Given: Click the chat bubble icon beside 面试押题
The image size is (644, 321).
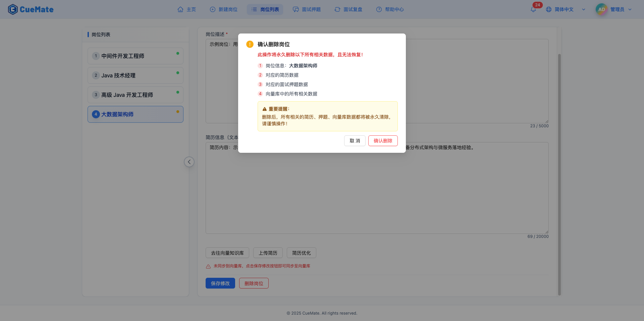Looking at the screenshot, I should click(x=296, y=9).
